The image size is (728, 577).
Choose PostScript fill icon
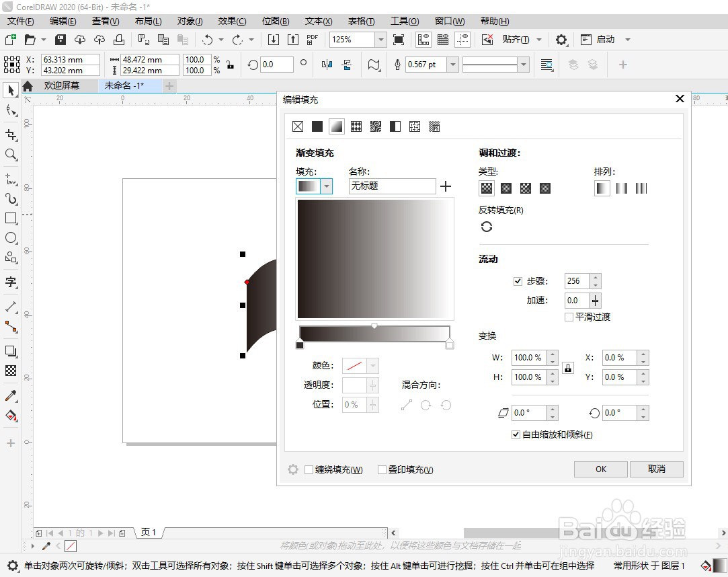point(434,126)
